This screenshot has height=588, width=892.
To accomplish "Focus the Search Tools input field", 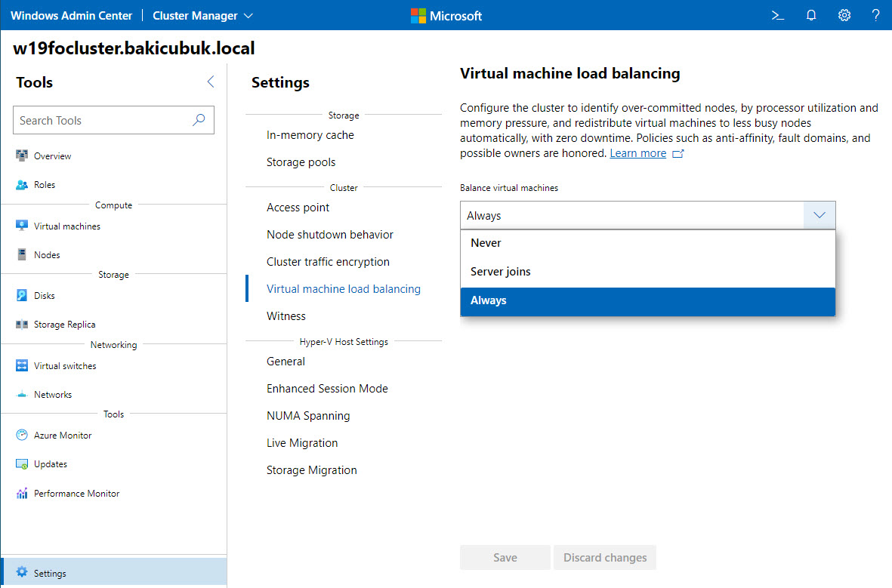I will pos(113,120).
